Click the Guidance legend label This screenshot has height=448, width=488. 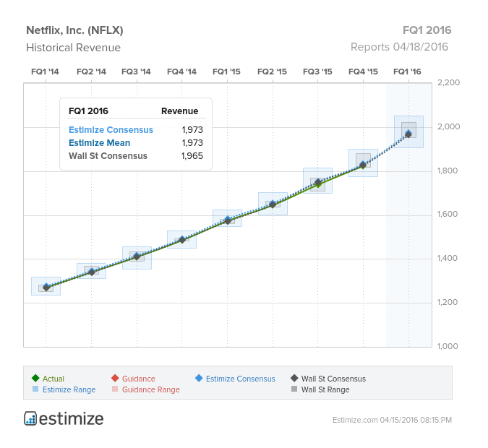(x=139, y=379)
